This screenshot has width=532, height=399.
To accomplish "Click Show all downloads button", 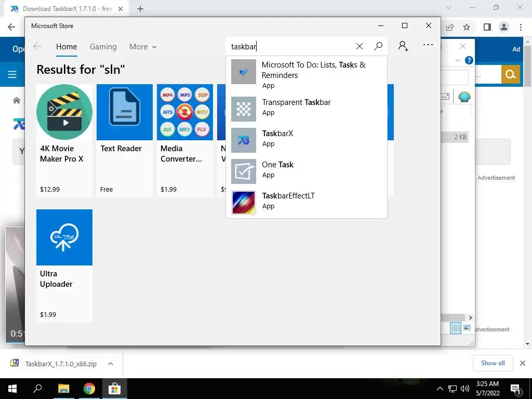I will pos(493,363).
